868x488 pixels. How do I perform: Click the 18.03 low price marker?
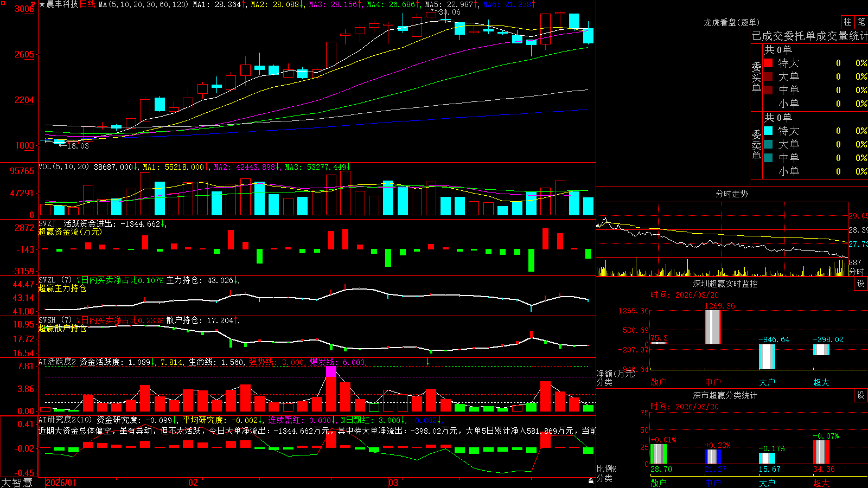(77, 146)
